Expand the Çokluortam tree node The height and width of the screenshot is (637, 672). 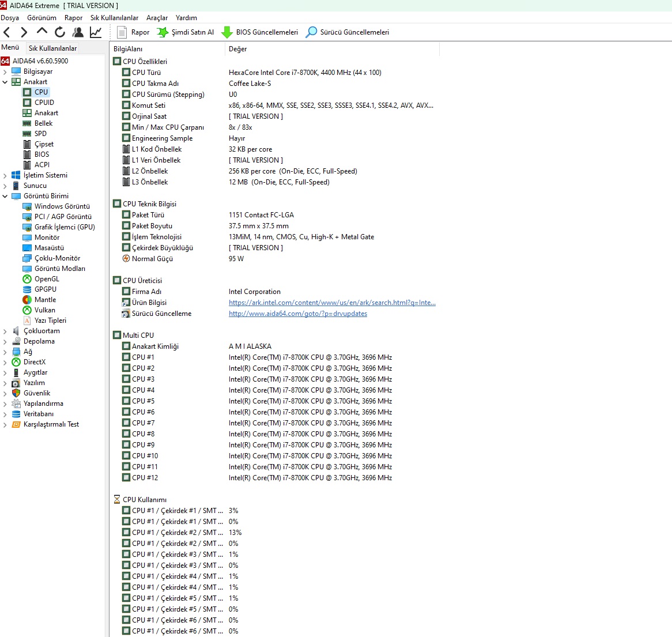coord(5,331)
